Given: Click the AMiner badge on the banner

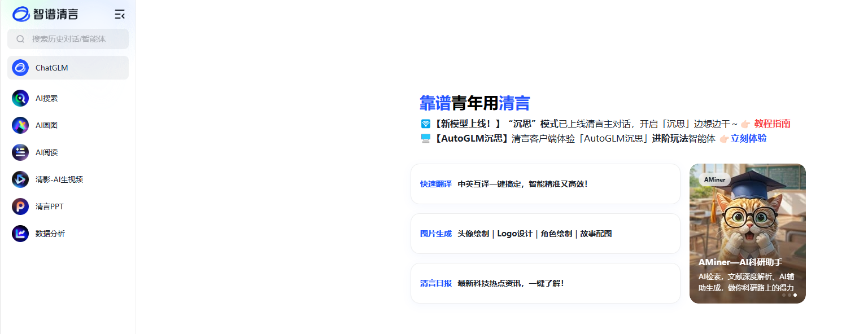Looking at the screenshot, I should coord(714,179).
